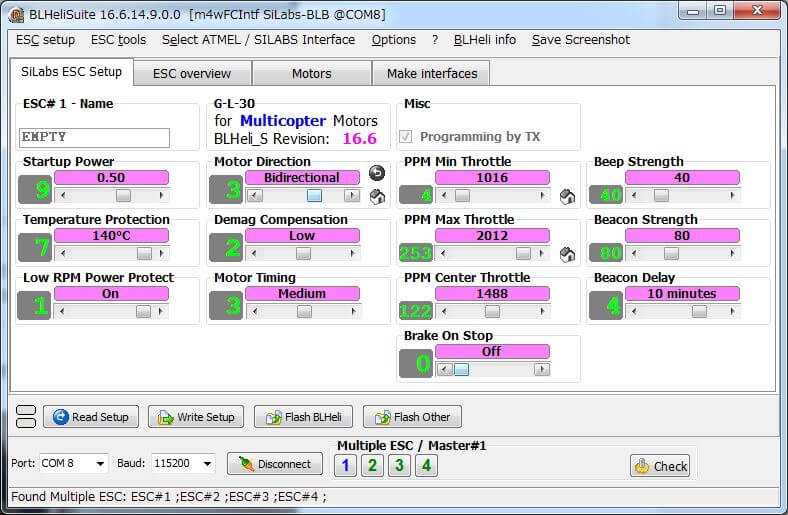Screen dimensions: 788x515
Task: Click the Startup Power slider thumb
Action: click(123, 195)
